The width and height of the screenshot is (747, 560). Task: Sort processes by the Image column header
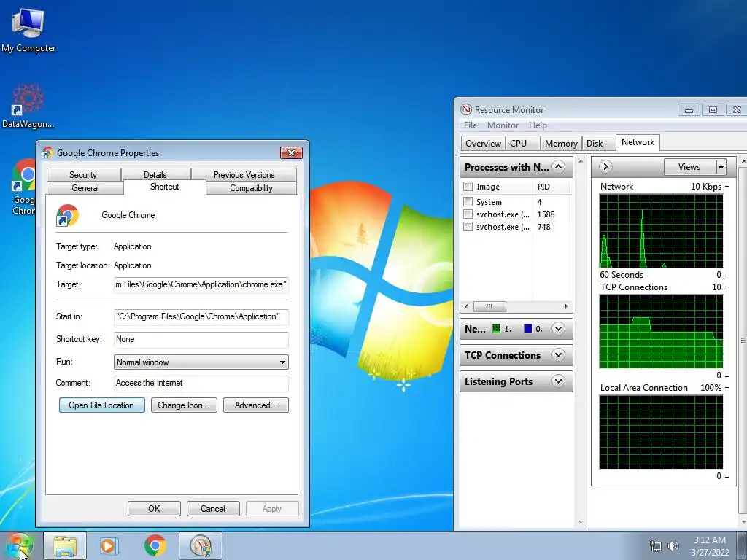(496, 187)
